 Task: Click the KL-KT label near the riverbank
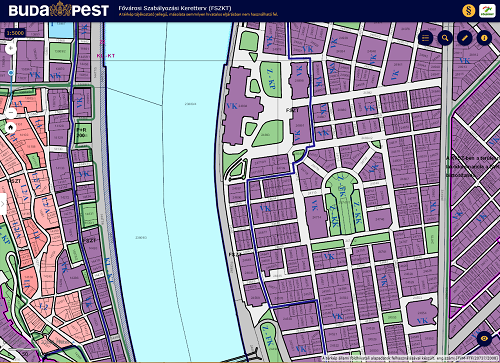106,56
